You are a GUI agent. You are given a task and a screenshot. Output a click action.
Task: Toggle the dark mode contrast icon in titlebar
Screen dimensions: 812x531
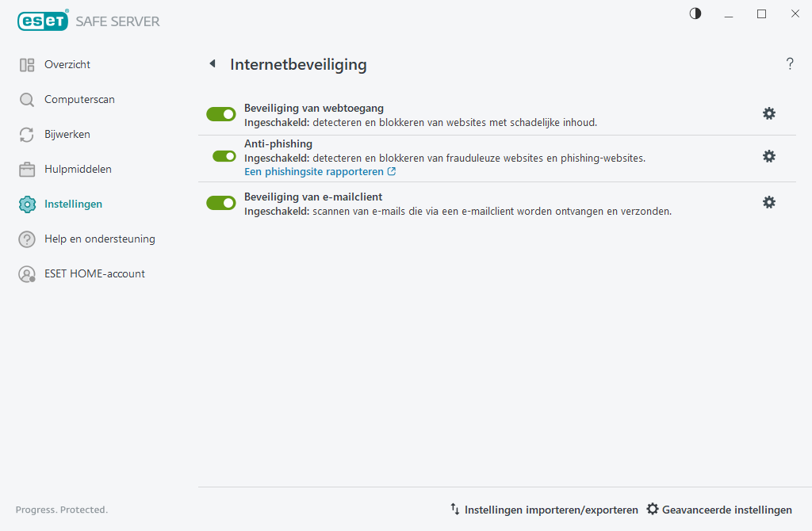[695, 13]
